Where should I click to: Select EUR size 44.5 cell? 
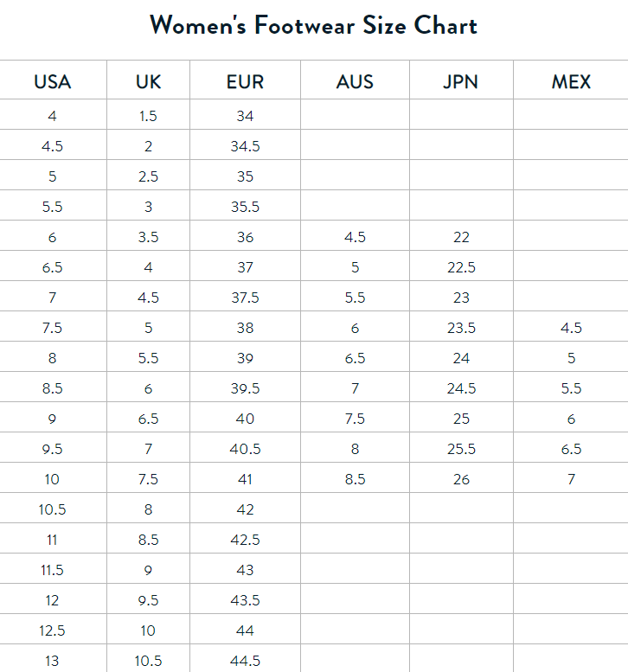[245, 661]
